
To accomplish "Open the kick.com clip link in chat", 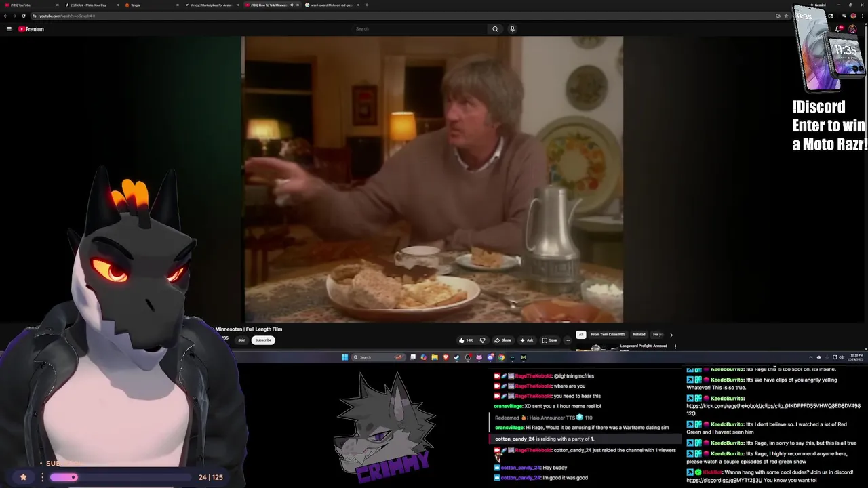I will [x=773, y=409].
